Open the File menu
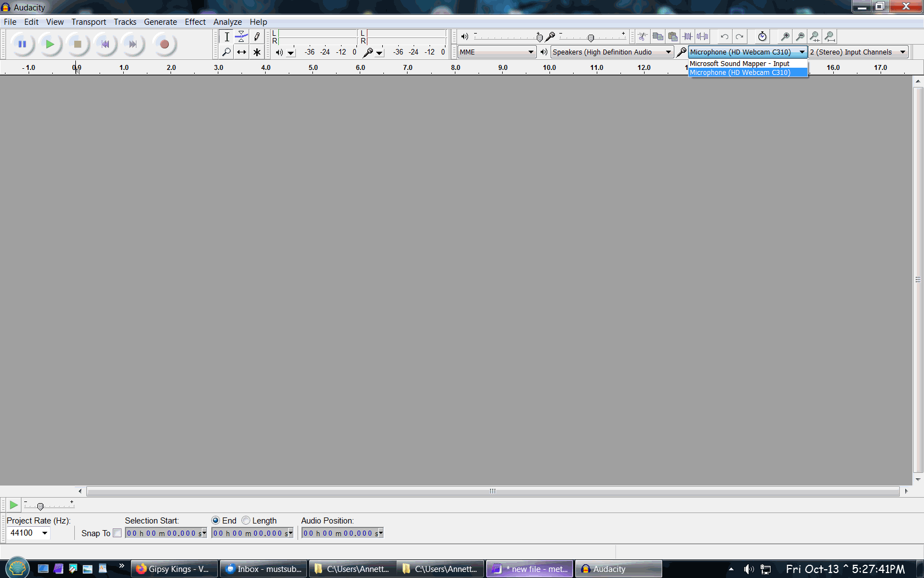Screen dimensions: 924x578 point(10,22)
